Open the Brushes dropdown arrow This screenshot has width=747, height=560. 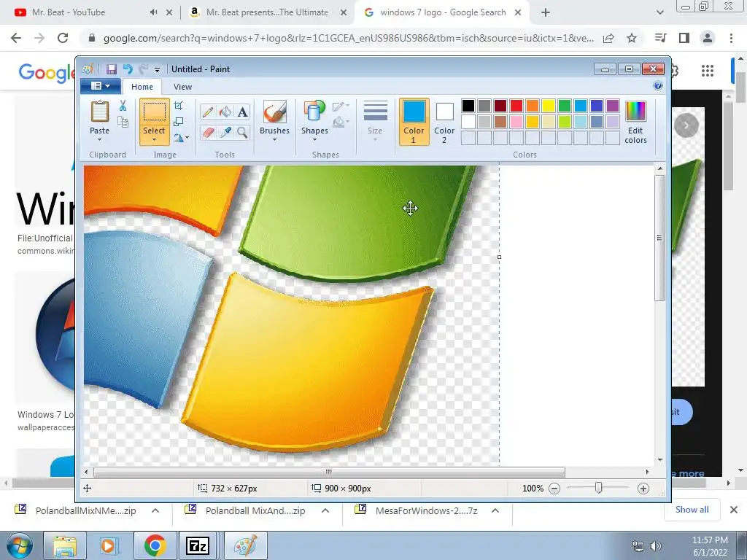(x=275, y=139)
